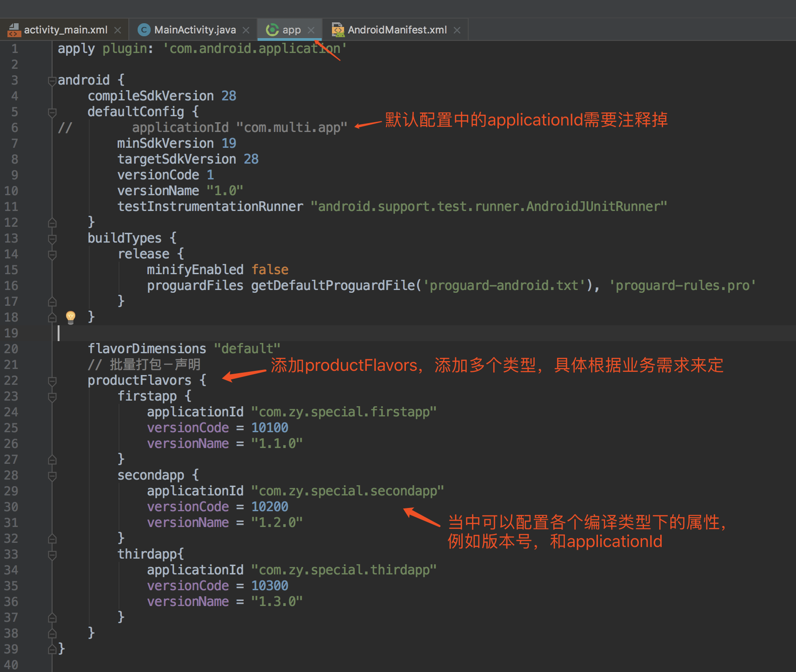796x672 pixels.
Task: Switch to the activity_main.xml tab
Action: click(66, 30)
